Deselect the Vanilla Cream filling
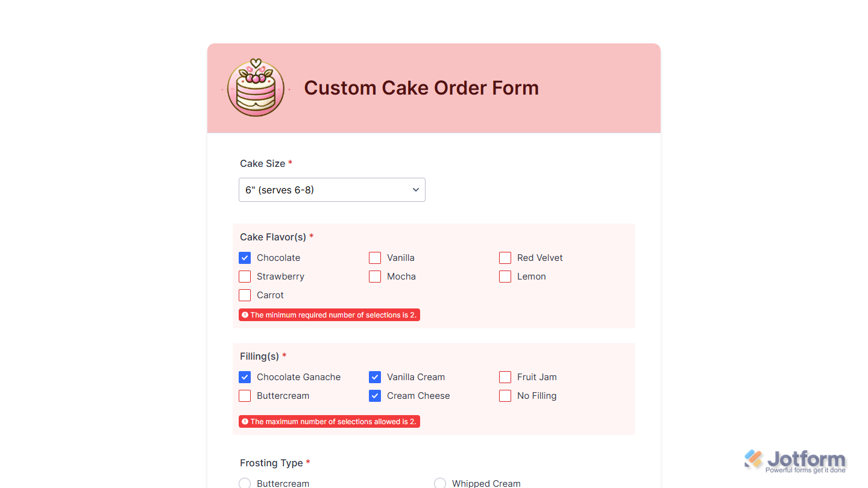The width and height of the screenshot is (868, 488). pyautogui.click(x=375, y=377)
